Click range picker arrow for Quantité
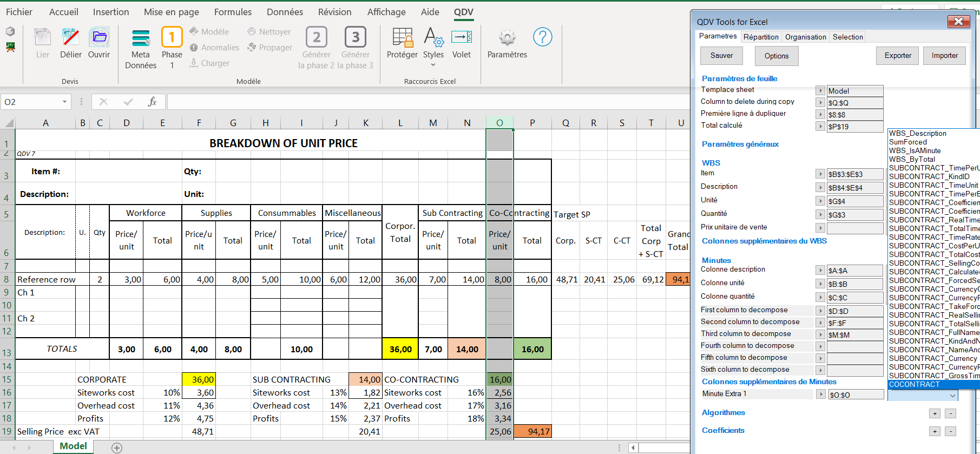This screenshot has height=454, width=980. pos(820,214)
